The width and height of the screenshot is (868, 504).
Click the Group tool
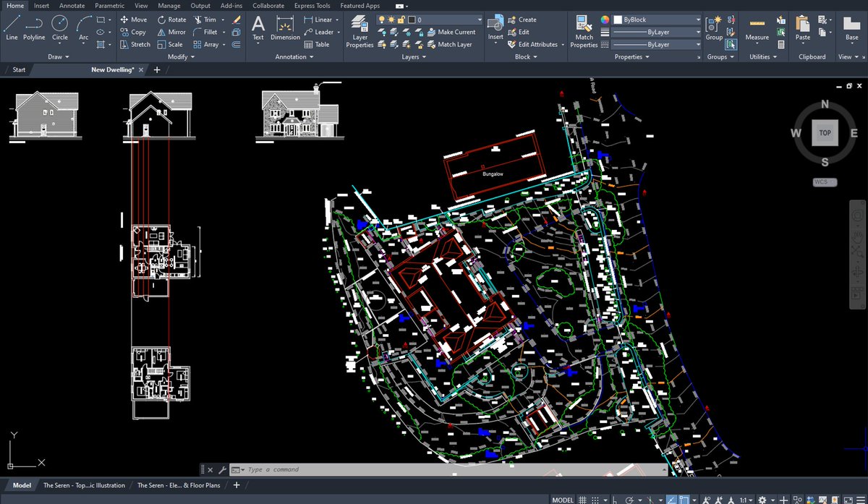[714, 27]
